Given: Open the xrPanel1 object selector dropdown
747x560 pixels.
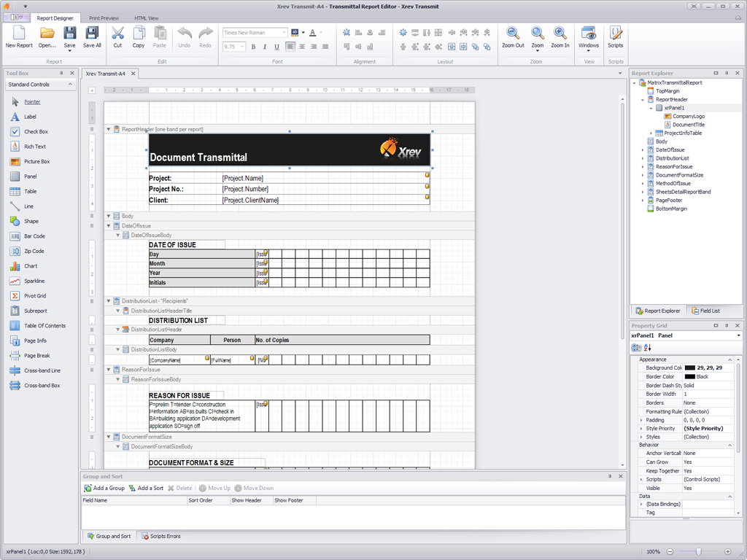Looking at the screenshot, I should (738, 335).
